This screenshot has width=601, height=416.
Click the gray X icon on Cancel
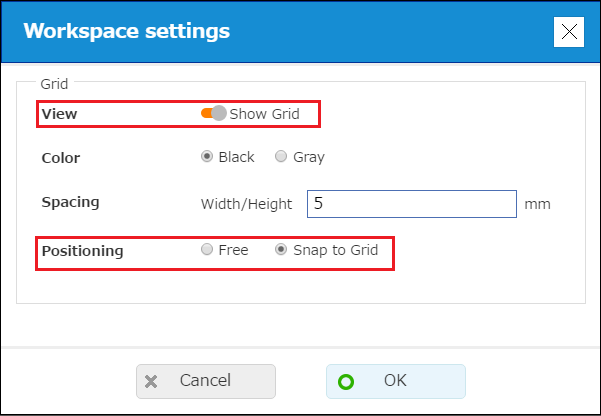(x=151, y=381)
